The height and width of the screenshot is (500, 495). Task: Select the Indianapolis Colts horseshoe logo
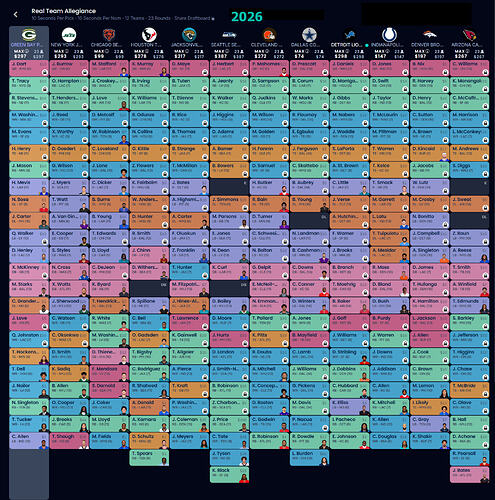389,35
